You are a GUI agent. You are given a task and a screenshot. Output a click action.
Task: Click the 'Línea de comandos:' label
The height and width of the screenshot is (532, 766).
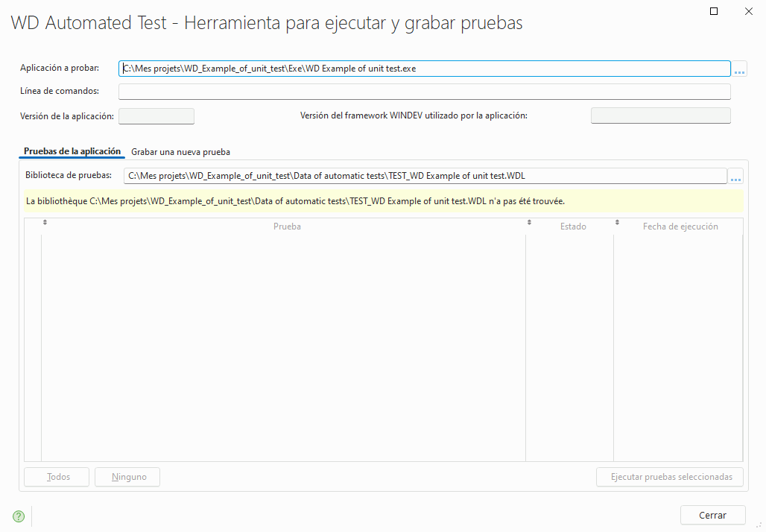click(x=60, y=91)
